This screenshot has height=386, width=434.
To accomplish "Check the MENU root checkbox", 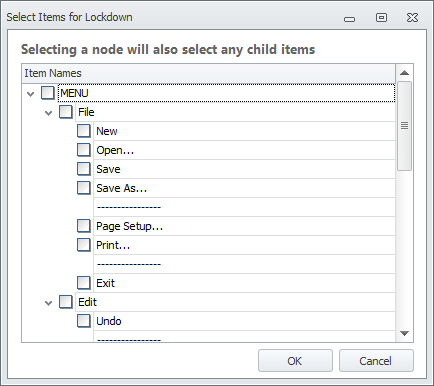I will click(x=48, y=93).
